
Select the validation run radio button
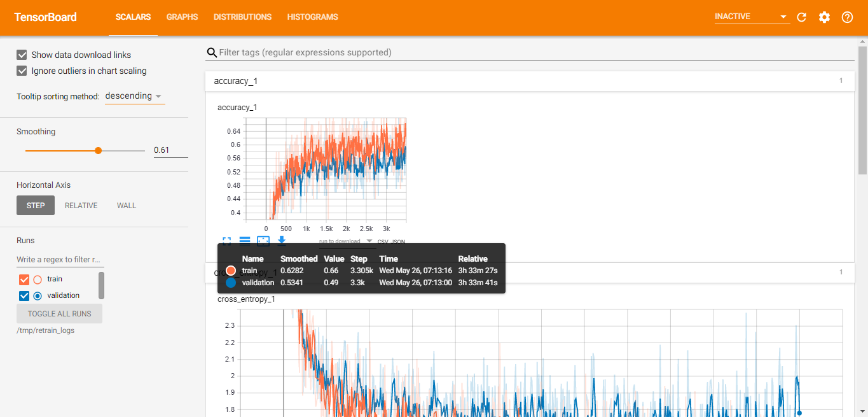38,295
